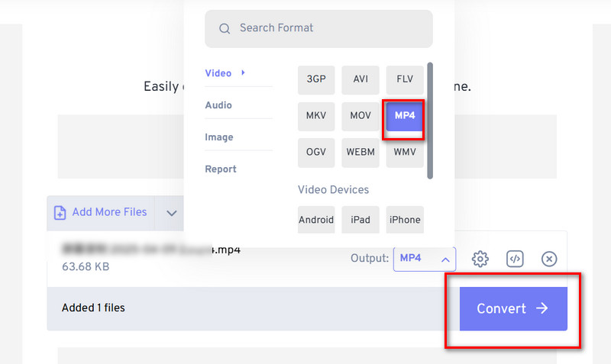The image size is (611, 364).
Task: Select the iPhone device preset
Action: click(405, 220)
